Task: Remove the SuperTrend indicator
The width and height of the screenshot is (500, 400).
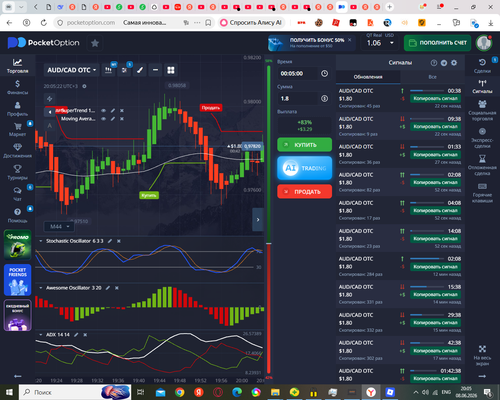Action: pyautogui.click(x=122, y=110)
